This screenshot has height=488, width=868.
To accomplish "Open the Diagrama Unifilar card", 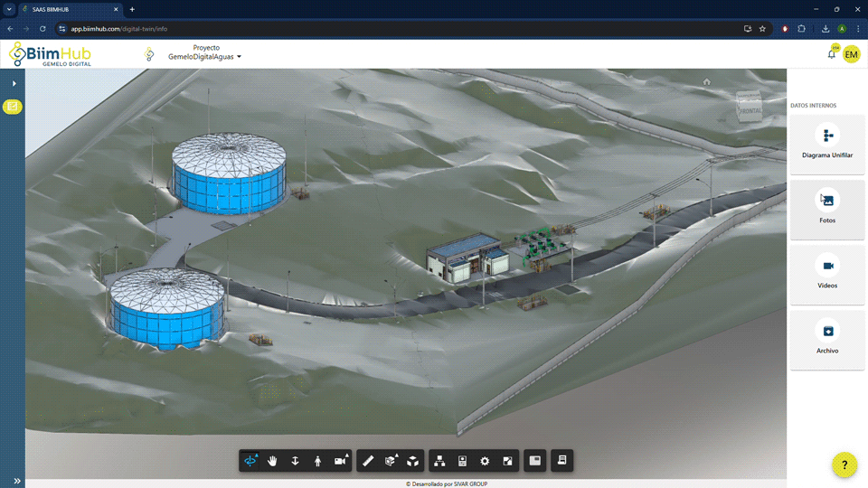I will [827, 145].
